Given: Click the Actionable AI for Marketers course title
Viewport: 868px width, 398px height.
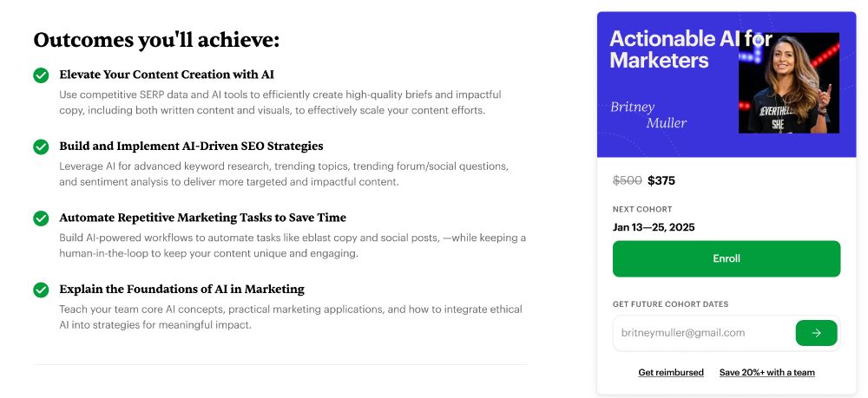Looking at the screenshot, I should coord(673,49).
